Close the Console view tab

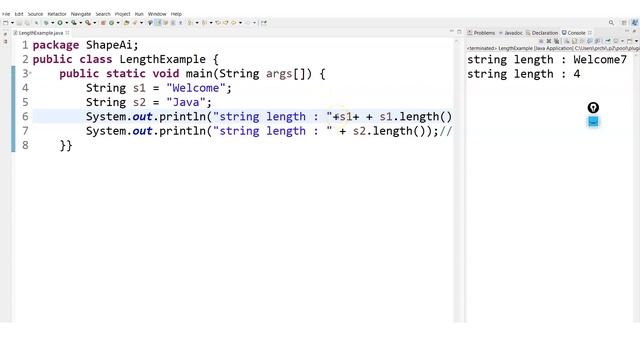(x=590, y=33)
